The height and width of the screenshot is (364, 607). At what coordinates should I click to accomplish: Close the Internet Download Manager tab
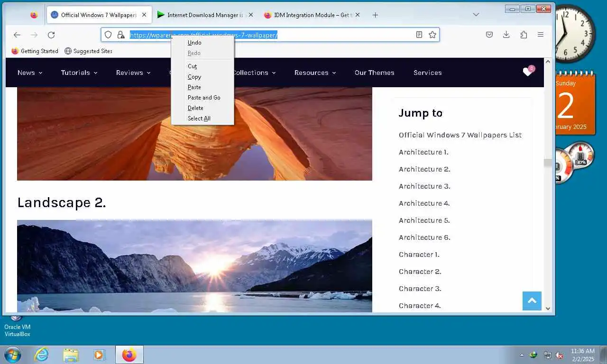click(x=251, y=15)
